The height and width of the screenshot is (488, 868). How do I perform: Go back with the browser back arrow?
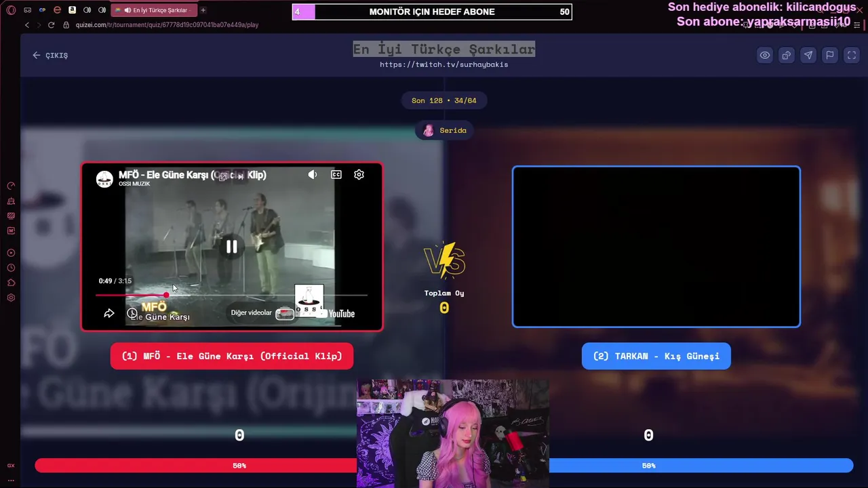[x=27, y=25]
